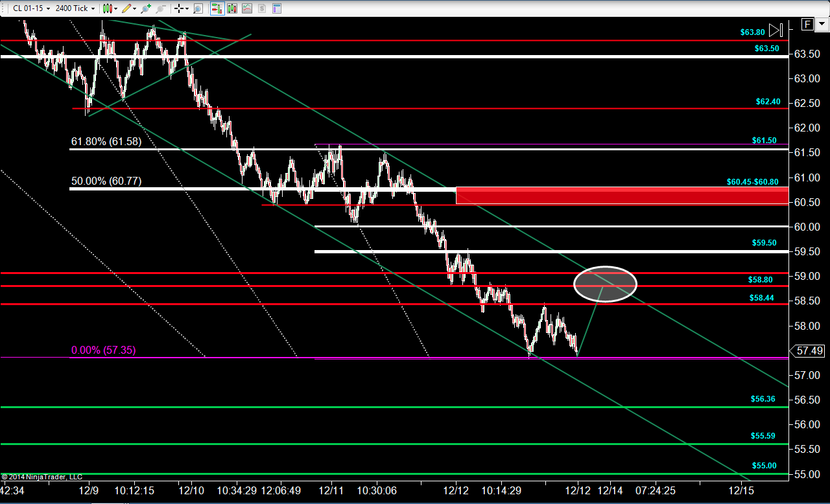Image resolution: width=830 pixels, height=504 pixels.
Task: Click the zoom frame magnifier icon
Action: pos(198,8)
